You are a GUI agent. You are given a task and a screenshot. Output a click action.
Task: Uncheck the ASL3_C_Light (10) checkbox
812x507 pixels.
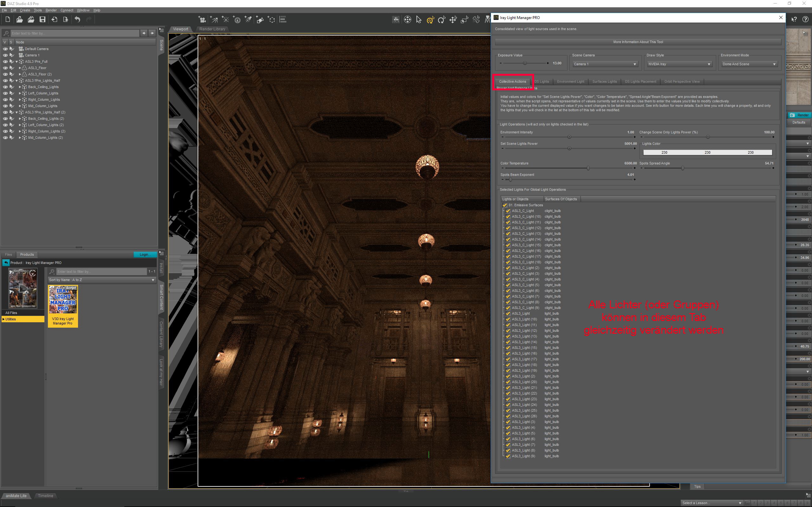[508, 217]
